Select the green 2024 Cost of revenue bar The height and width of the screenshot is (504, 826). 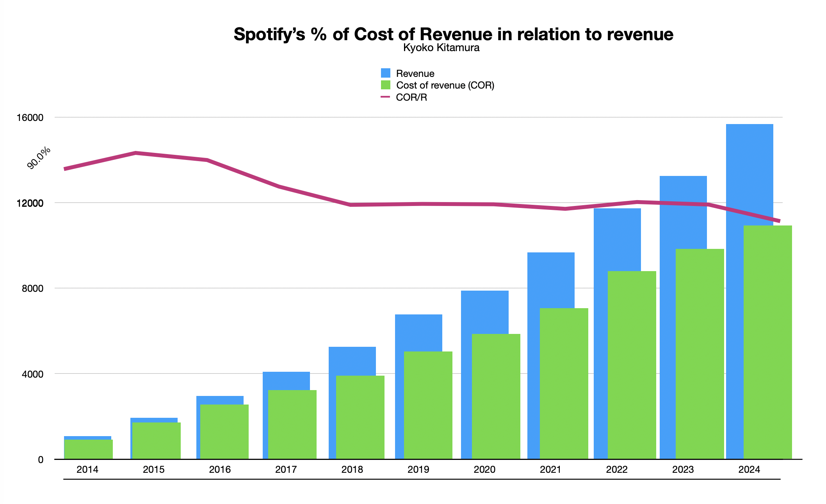[x=768, y=342]
